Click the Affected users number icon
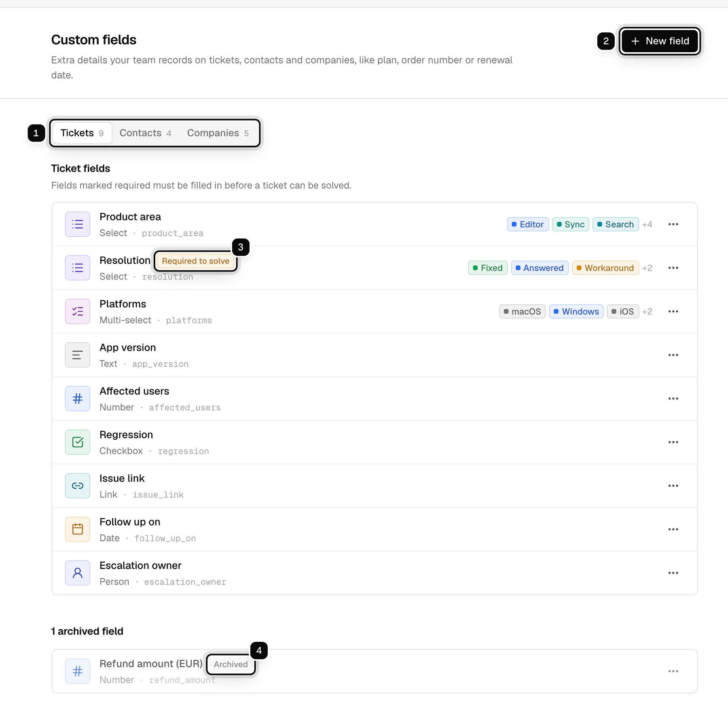This screenshot has width=728, height=702. pyautogui.click(x=77, y=399)
